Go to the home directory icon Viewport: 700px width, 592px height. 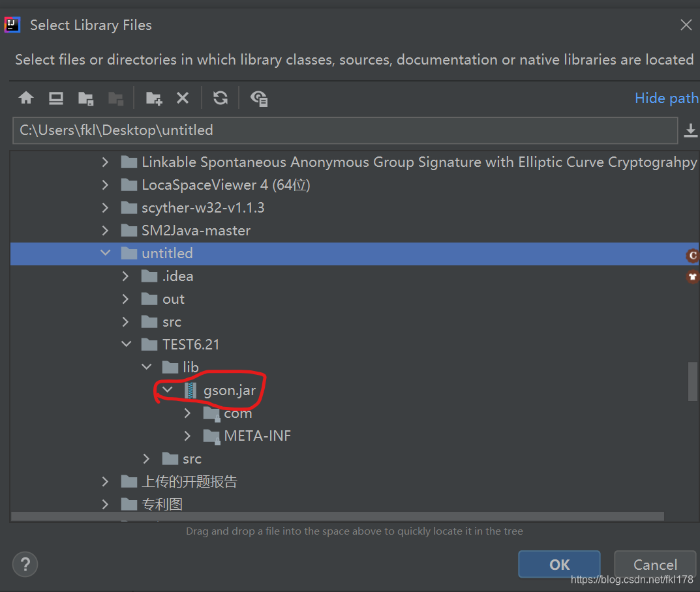pos(26,98)
